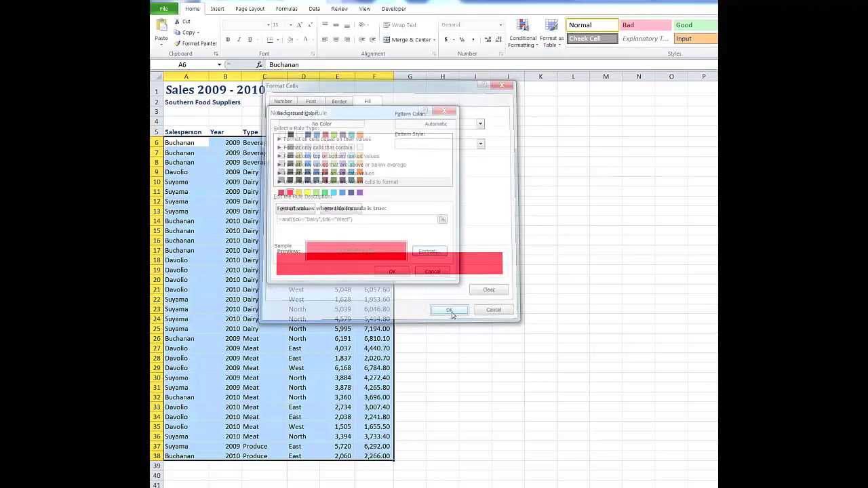Apply Accounting currency format with dollar icon
Viewport: 868px width, 488px height.
[446, 40]
